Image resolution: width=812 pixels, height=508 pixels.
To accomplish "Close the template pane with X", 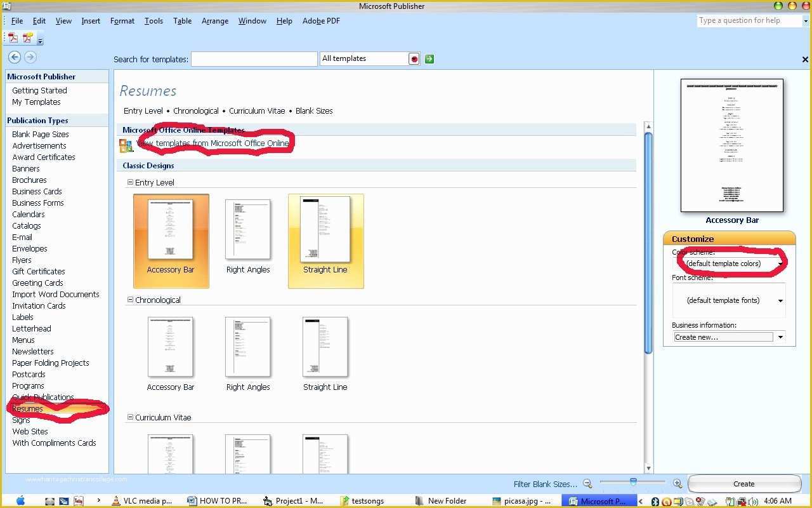I will tap(805, 59).
